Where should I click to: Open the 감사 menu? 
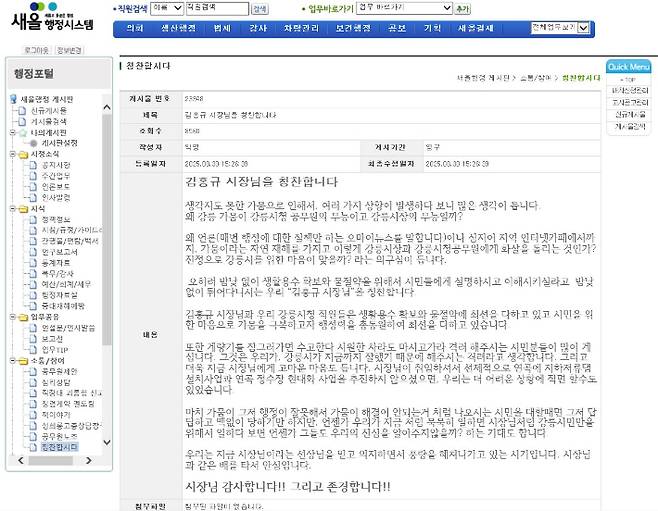[x=258, y=28]
